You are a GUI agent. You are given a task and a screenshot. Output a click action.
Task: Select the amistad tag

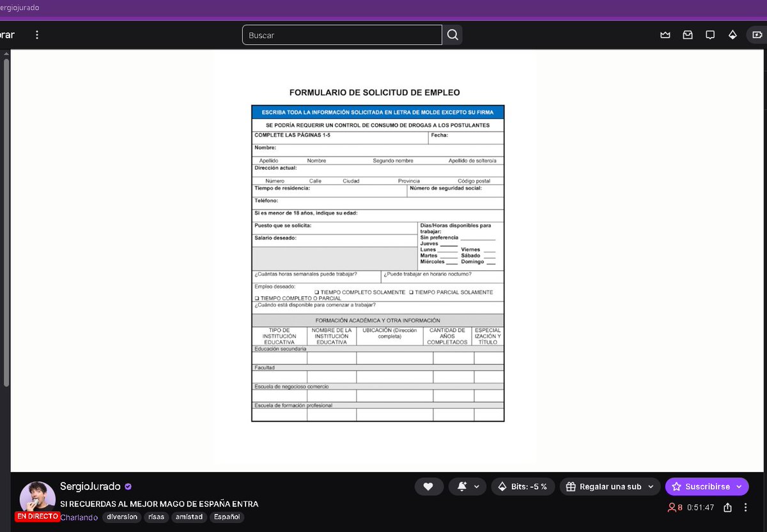tap(190, 517)
